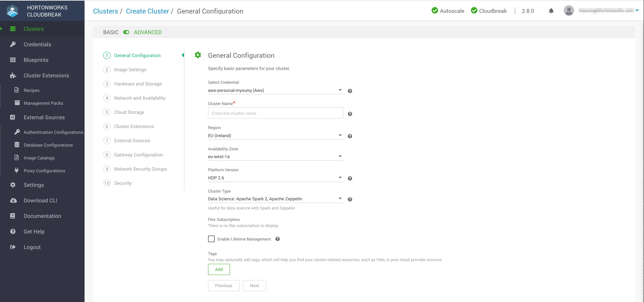The image size is (644, 302).
Task: Toggle the Basic/Advanced switch
Action: coord(126,32)
